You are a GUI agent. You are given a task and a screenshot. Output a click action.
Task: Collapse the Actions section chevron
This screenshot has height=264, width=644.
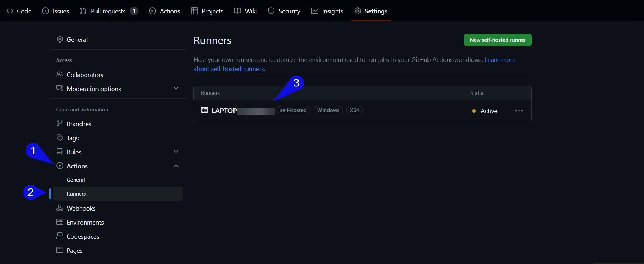pos(176,166)
